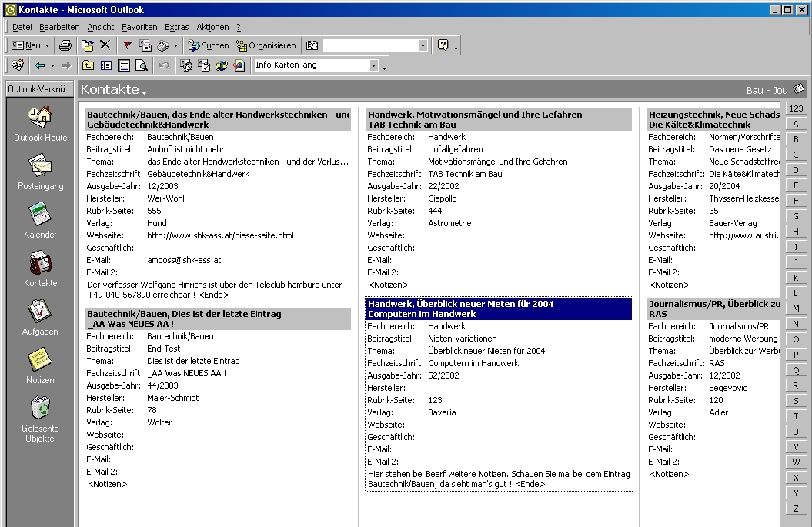This screenshot has width=812, height=527.
Task: Open the Aktionen menu
Action: (x=212, y=26)
